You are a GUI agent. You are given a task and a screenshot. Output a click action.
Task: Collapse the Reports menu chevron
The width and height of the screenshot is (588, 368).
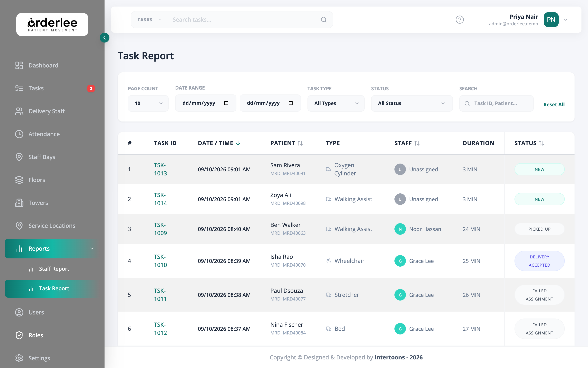[x=92, y=248]
